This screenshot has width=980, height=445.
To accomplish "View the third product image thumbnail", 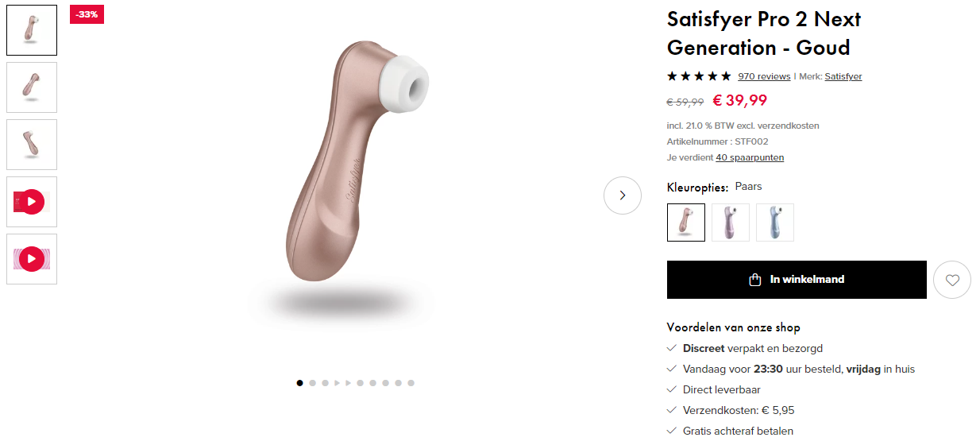I will (x=32, y=145).
